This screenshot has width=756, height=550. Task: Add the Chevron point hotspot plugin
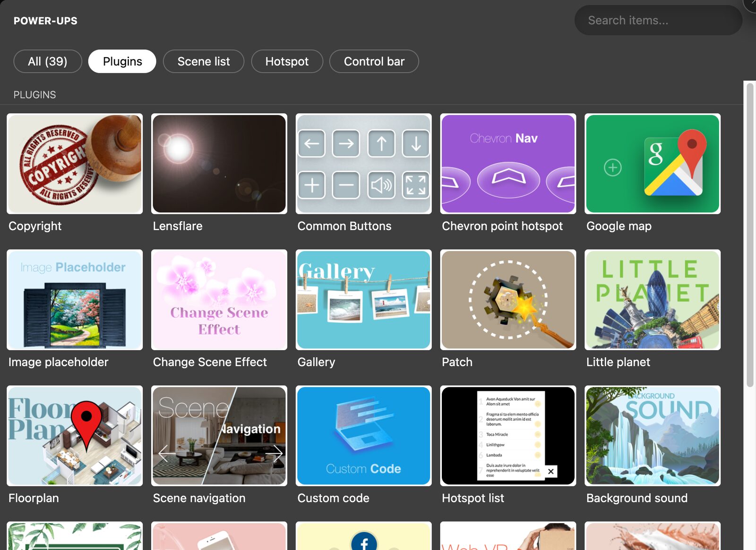pyautogui.click(x=508, y=163)
